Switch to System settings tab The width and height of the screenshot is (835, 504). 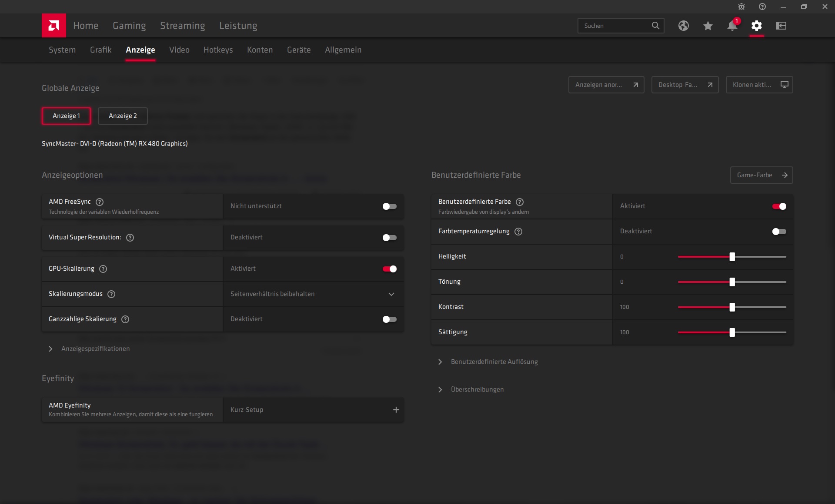pyautogui.click(x=62, y=50)
